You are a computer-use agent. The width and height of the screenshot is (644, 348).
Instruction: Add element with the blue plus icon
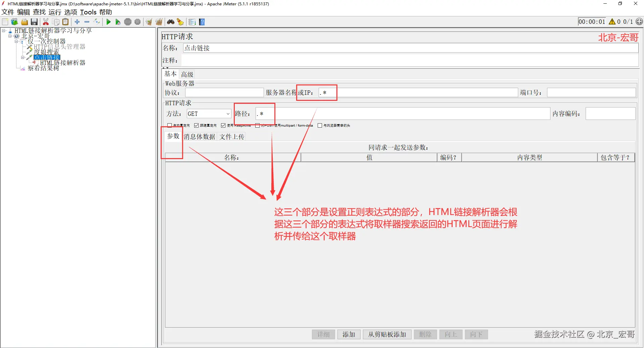pyautogui.click(x=77, y=22)
